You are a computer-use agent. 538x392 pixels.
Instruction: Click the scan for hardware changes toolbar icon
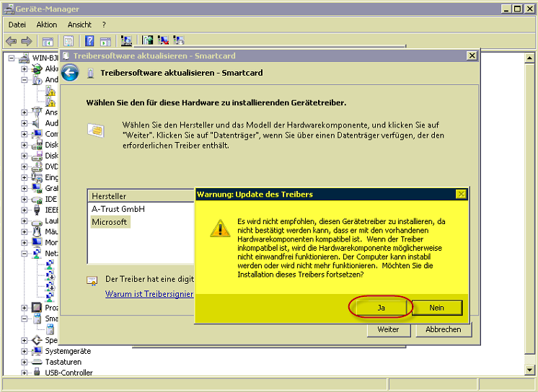127,41
